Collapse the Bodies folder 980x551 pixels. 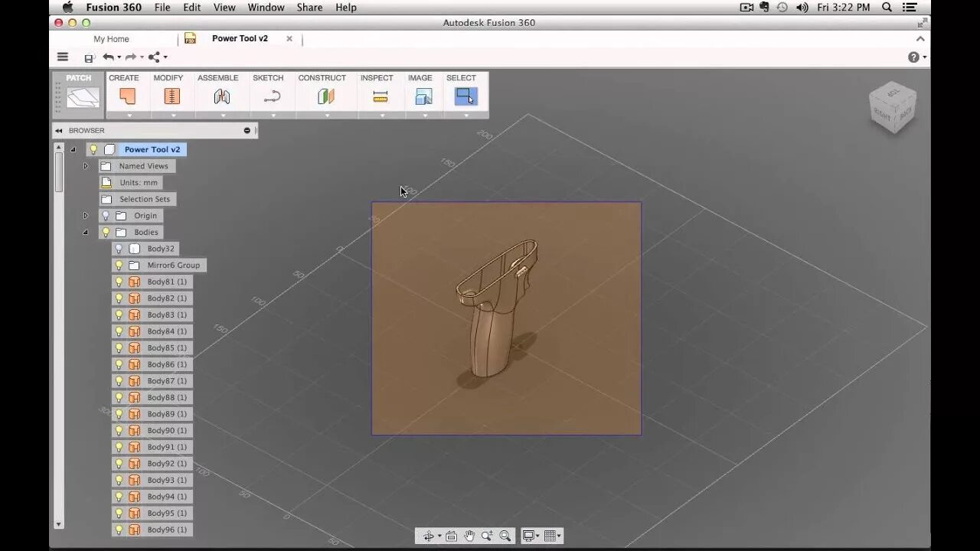click(86, 233)
